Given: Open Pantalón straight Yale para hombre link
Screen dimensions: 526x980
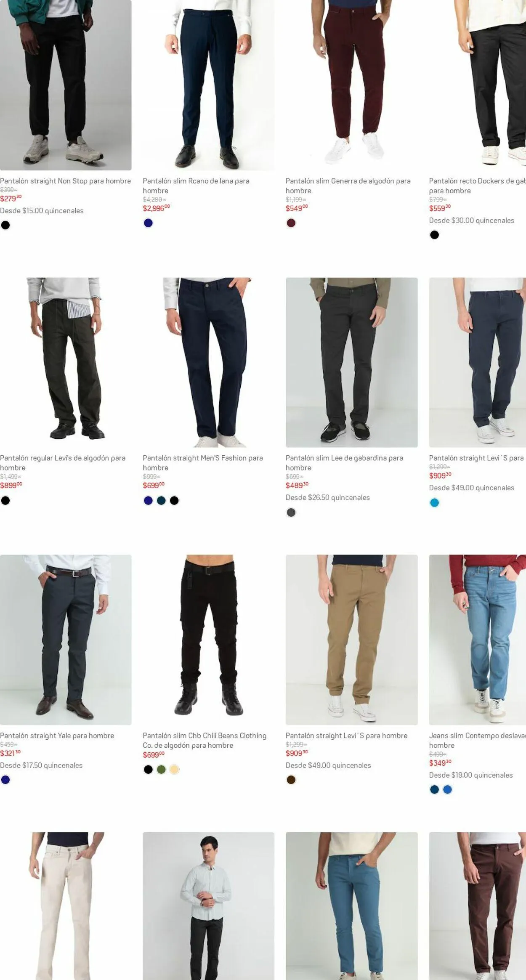Looking at the screenshot, I should pyautogui.click(x=57, y=736).
